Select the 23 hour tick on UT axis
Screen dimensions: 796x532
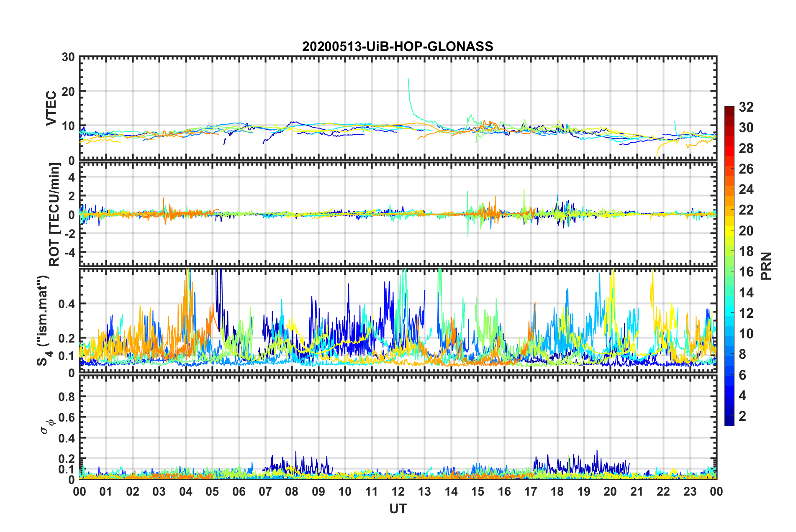tap(690, 491)
